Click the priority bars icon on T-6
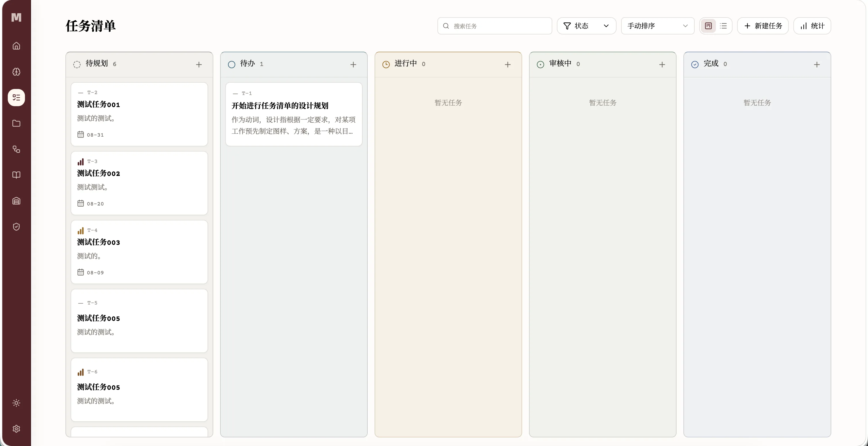Viewport: 868px width, 446px height. tap(81, 372)
